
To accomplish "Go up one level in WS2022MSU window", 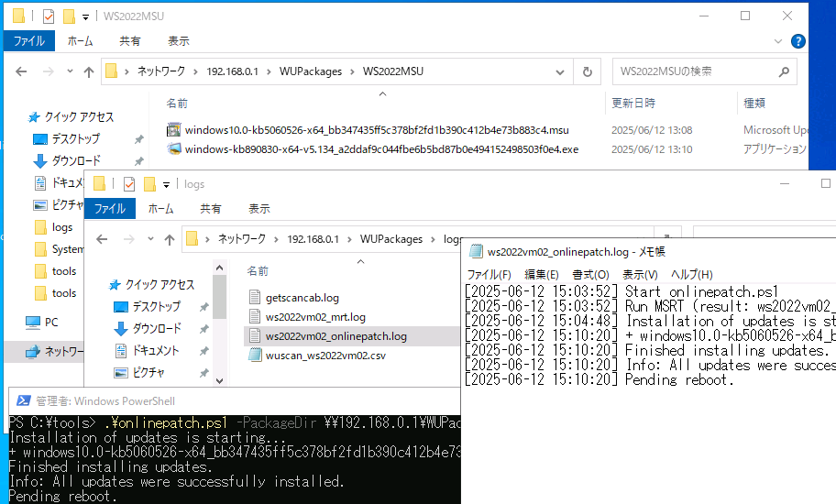I will point(89,71).
